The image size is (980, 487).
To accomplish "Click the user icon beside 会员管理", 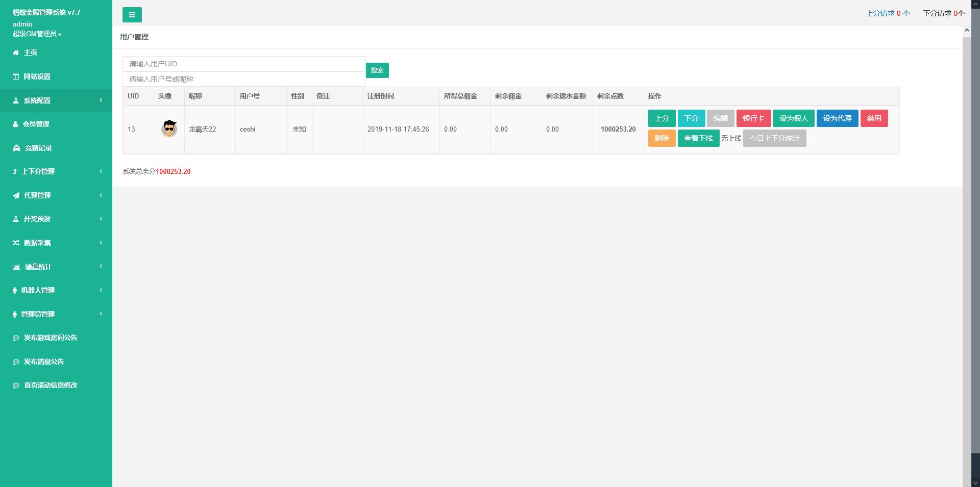I will click(15, 124).
